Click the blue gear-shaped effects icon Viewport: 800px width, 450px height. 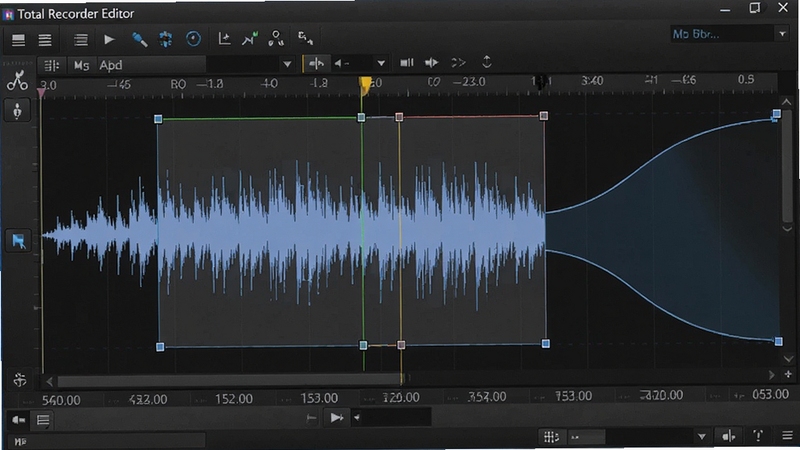(166, 39)
